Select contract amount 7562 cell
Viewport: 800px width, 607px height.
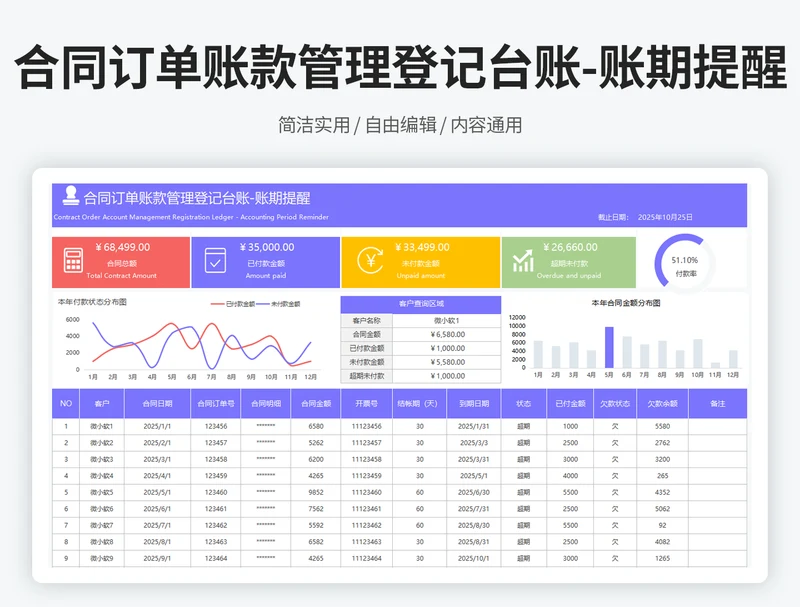316,509
